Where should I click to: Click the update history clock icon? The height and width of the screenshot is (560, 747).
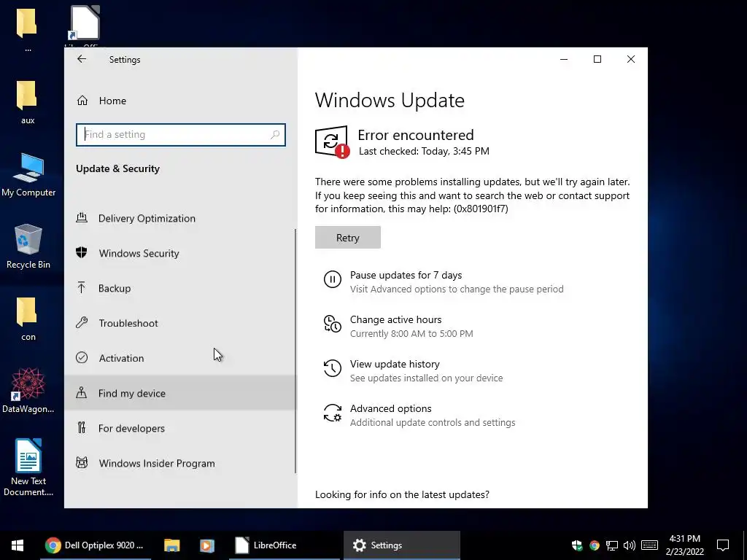[x=333, y=368]
